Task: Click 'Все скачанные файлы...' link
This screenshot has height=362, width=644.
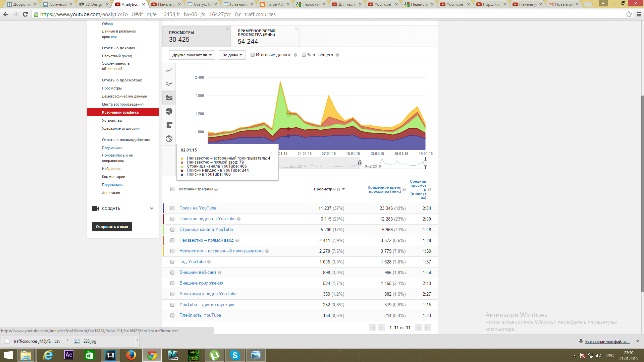Action: coord(607,342)
